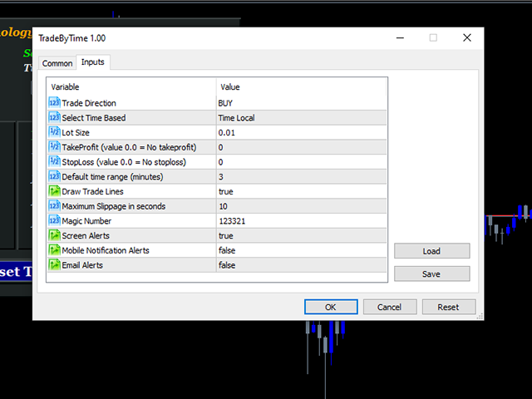Minimize the TradeByTime dialog window
The width and height of the screenshot is (532, 399).
pyautogui.click(x=401, y=37)
